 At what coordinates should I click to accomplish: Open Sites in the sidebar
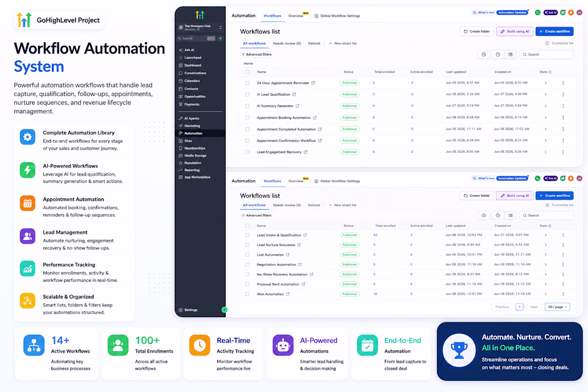click(x=188, y=141)
